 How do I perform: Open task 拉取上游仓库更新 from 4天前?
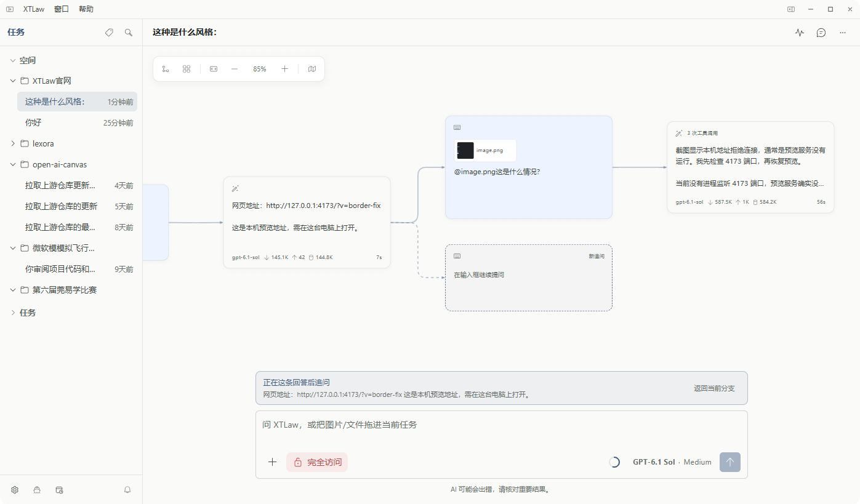click(x=78, y=185)
